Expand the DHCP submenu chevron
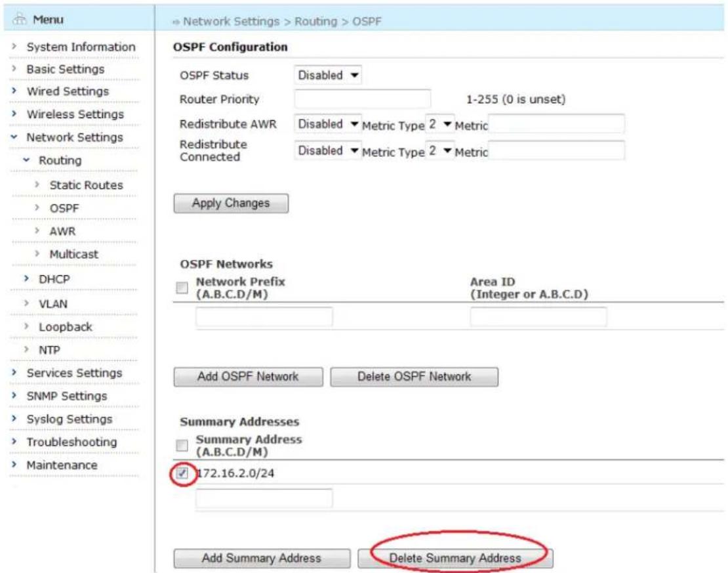728x573 pixels. pyautogui.click(x=26, y=278)
